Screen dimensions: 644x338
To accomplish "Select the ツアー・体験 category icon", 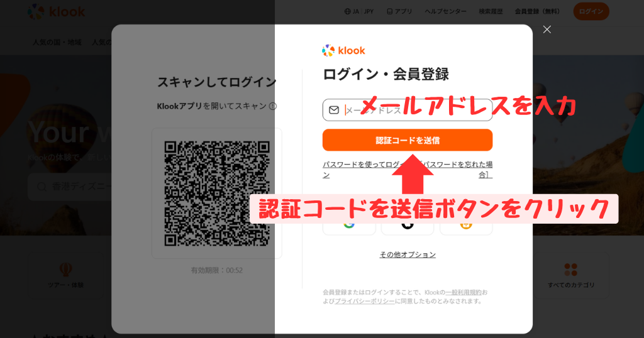I will click(65, 270).
